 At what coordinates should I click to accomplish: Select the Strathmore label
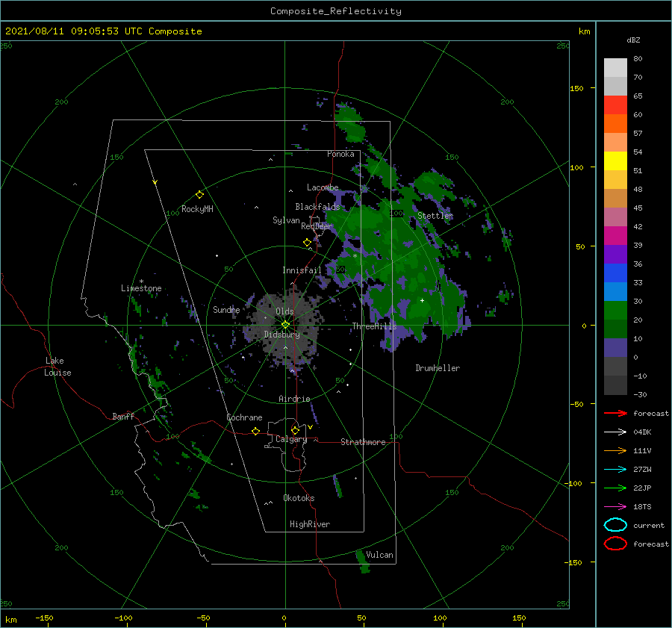(363, 442)
